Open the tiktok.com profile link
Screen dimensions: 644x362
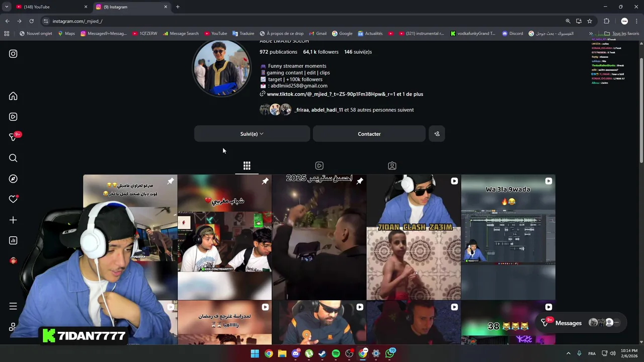click(345, 94)
